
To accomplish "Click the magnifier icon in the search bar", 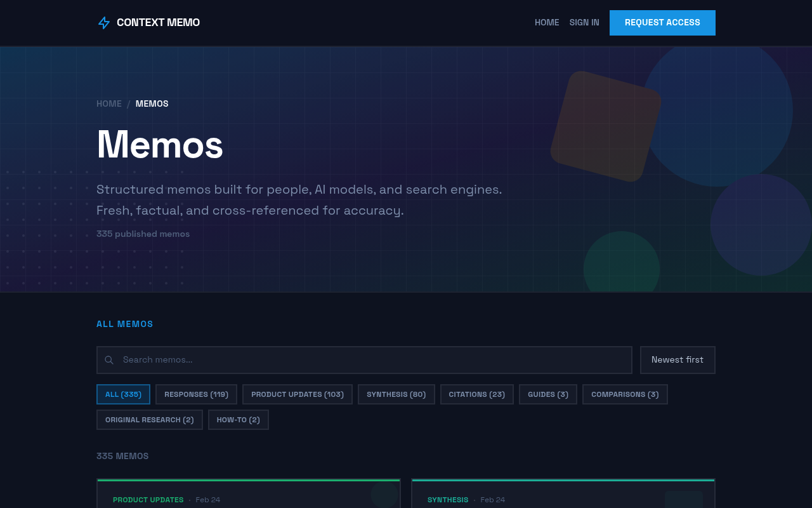I will (108, 359).
